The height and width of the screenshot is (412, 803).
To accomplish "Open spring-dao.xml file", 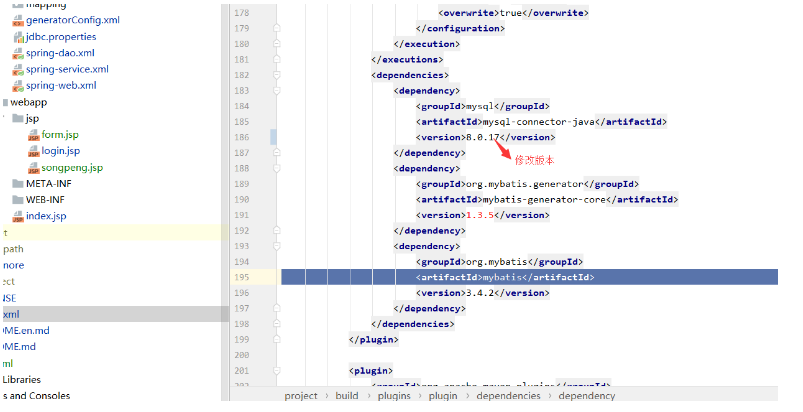I will [x=60, y=53].
